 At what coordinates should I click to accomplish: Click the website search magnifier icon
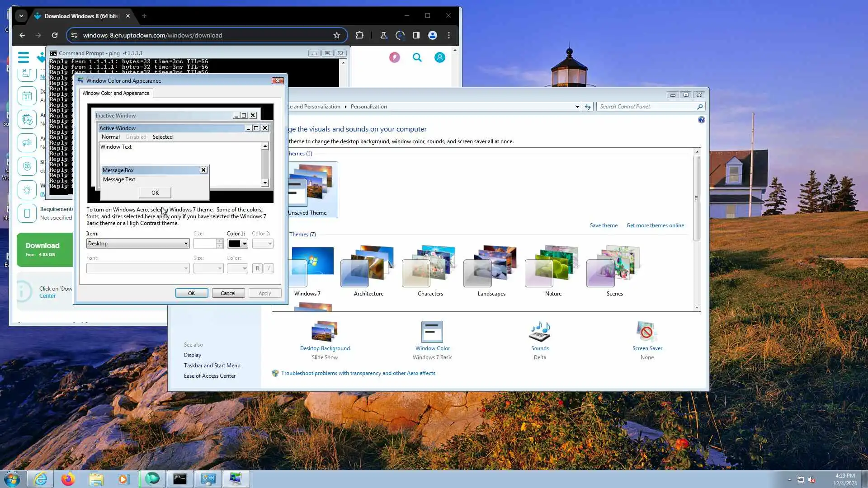[x=417, y=57]
